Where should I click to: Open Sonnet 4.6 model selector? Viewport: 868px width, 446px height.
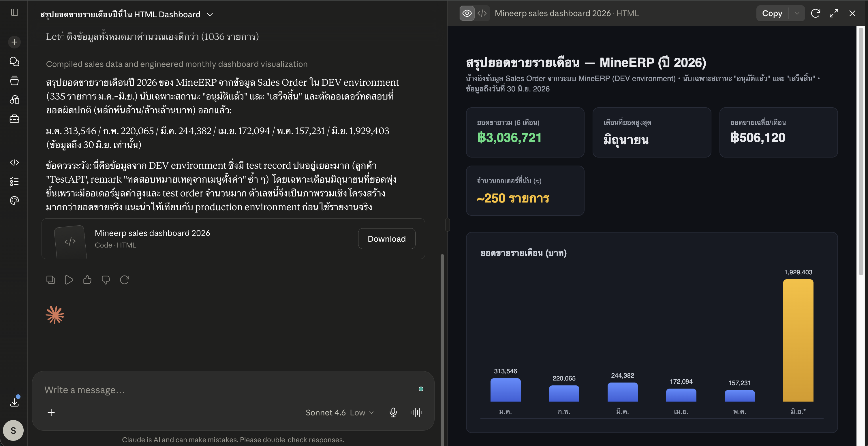340,413
